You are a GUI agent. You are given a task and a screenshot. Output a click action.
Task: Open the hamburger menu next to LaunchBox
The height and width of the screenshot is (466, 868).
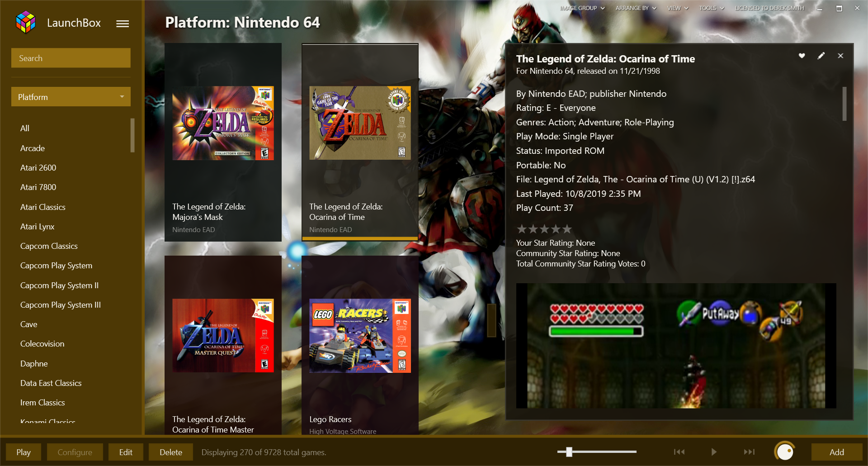pyautogui.click(x=123, y=24)
